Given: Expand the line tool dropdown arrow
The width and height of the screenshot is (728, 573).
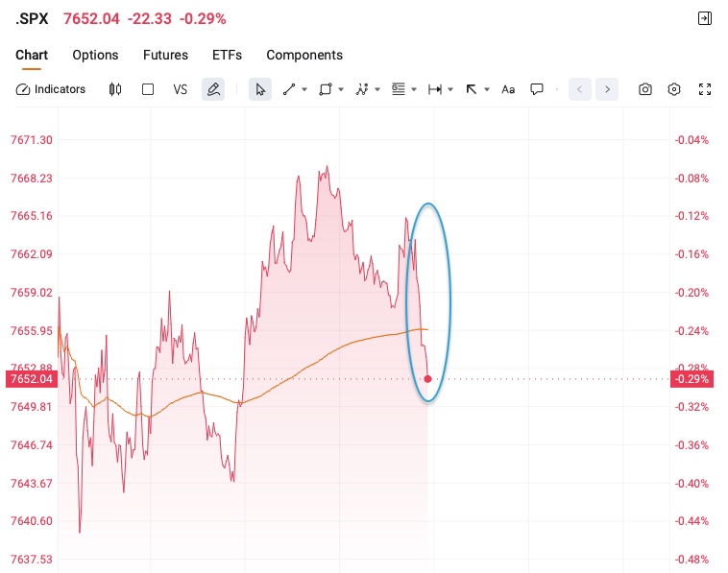Looking at the screenshot, I should pos(304,89).
